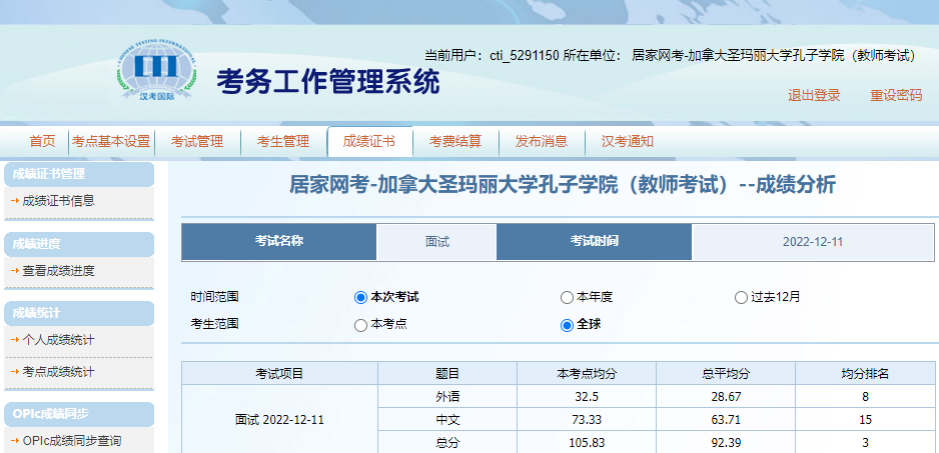Open the 考费结算 tab

click(455, 142)
